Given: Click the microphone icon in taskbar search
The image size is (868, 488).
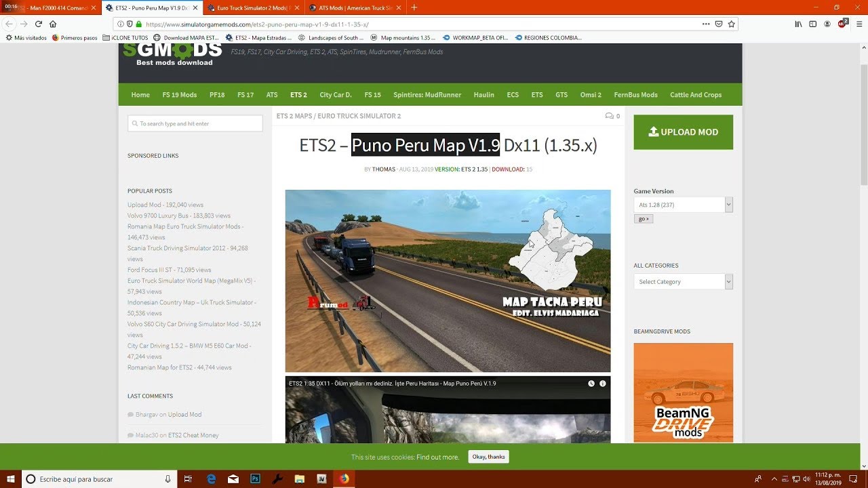Looking at the screenshot, I should (x=167, y=479).
